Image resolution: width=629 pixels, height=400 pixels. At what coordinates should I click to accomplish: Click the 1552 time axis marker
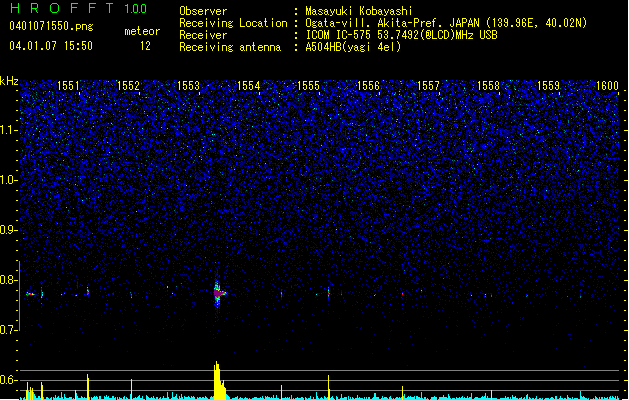coord(128,86)
